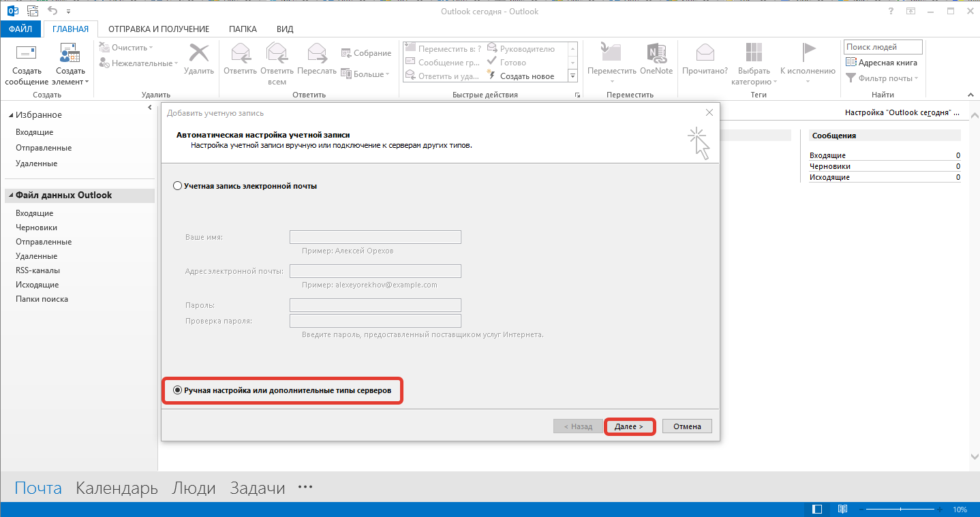Screen dimensions: 980x517
Task: Click quick step Done (Готово)
Action: tap(506, 62)
